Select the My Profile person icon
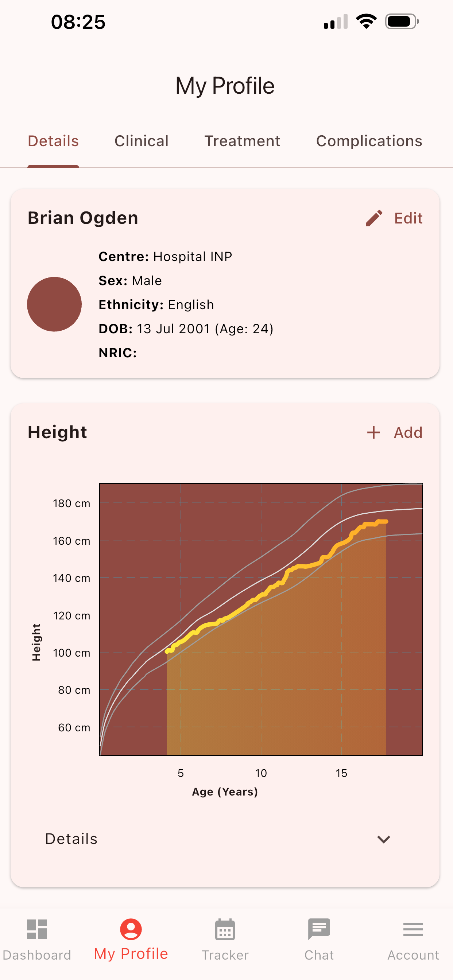The height and width of the screenshot is (980, 453). pyautogui.click(x=131, y=929)
